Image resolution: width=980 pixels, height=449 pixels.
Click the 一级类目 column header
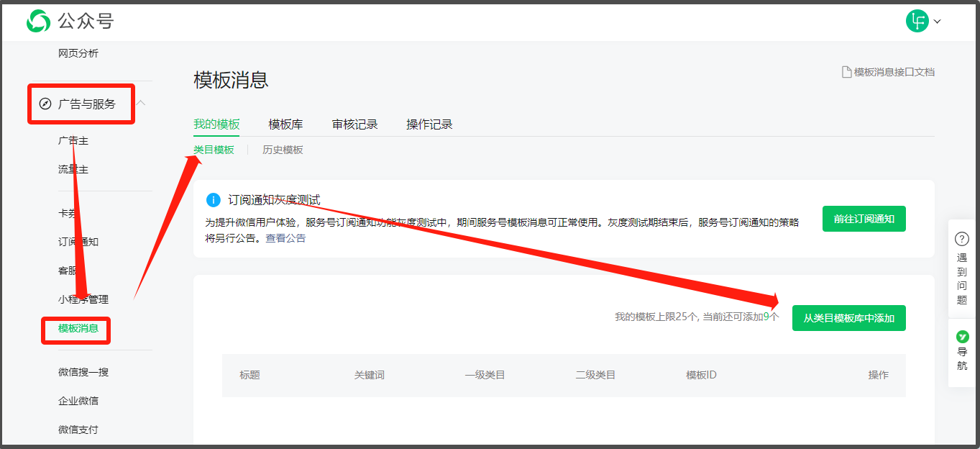(x=485, y=375)
